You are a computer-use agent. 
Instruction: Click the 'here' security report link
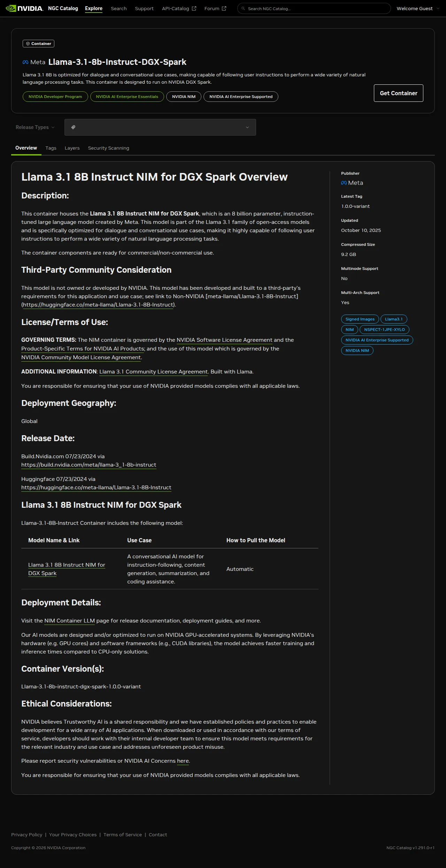point(183,761)
